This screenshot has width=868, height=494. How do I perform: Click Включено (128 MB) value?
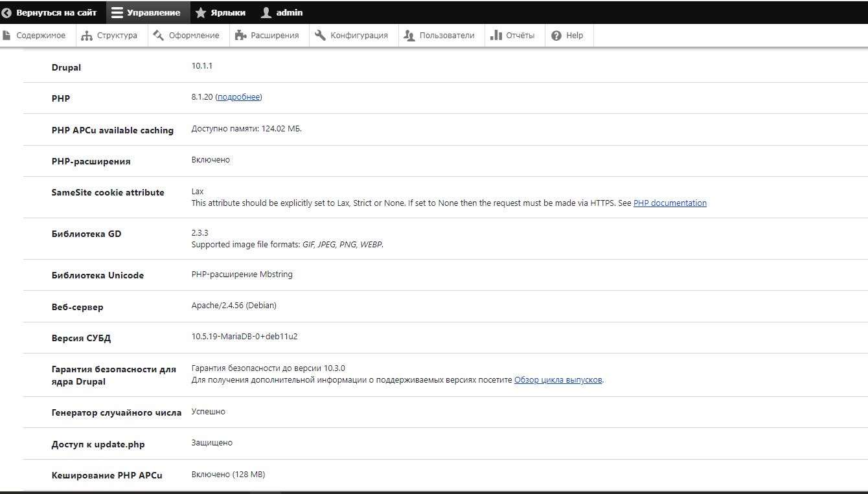pos(228,475)
